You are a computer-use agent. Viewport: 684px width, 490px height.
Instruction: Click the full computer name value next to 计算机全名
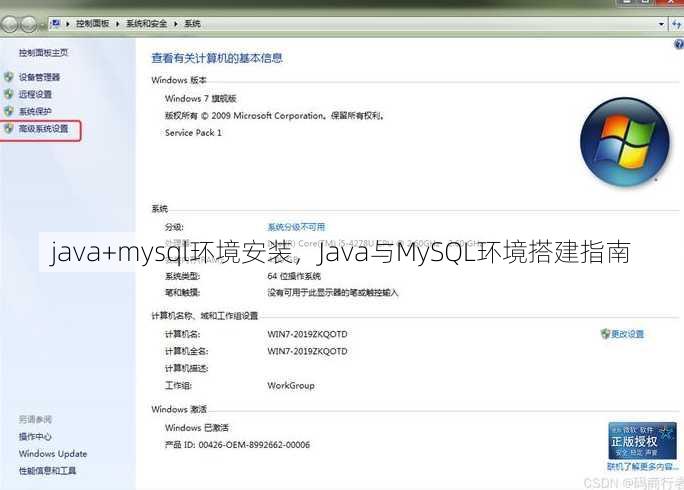click(x=307, y=351)
